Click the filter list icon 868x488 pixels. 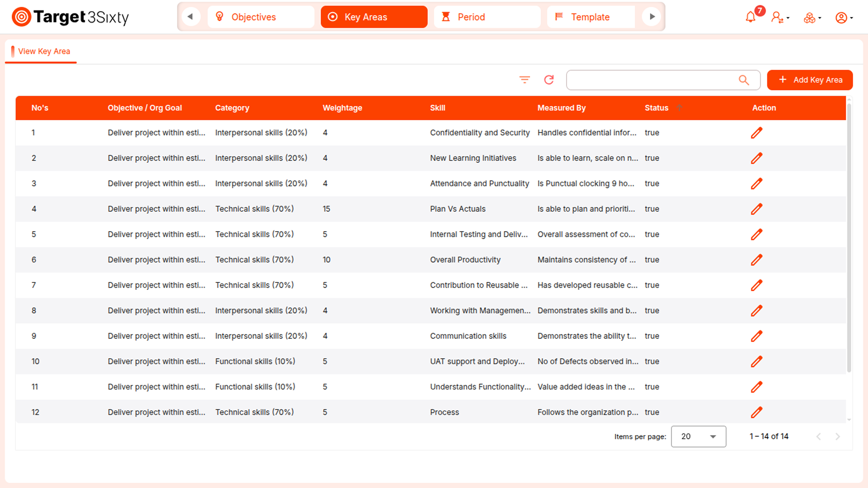[x=524, y=80]
